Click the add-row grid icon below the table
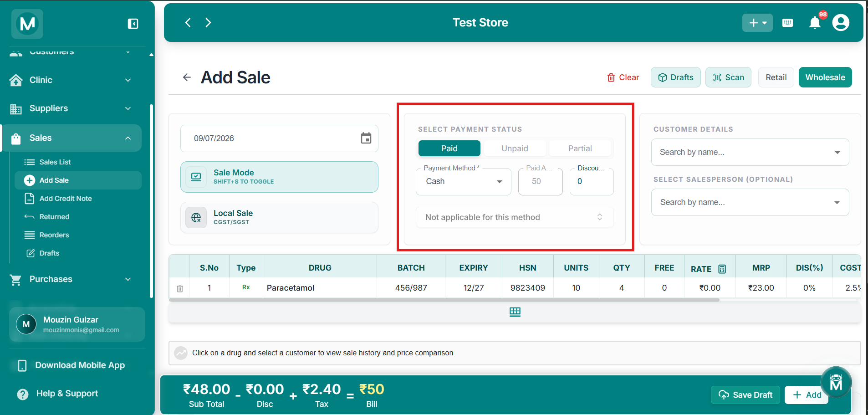 tap(515, 312)
